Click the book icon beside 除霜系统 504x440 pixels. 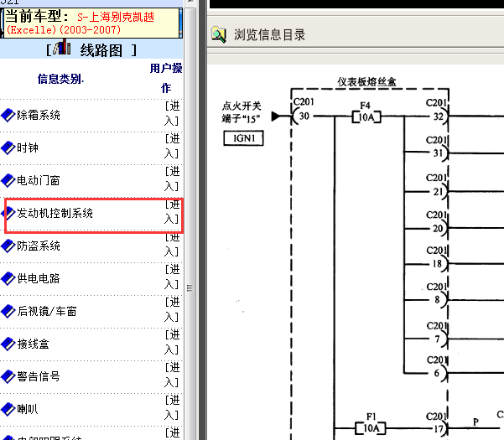click(8, 115)
